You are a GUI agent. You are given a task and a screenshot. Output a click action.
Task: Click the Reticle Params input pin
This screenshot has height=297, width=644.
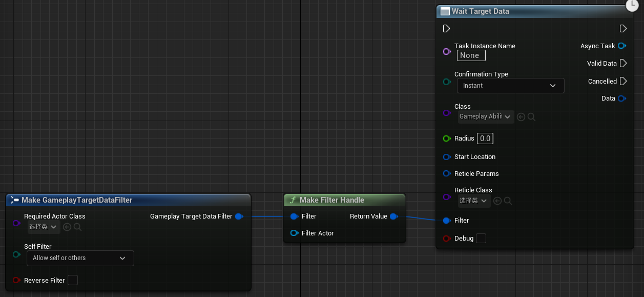(447, 173)
